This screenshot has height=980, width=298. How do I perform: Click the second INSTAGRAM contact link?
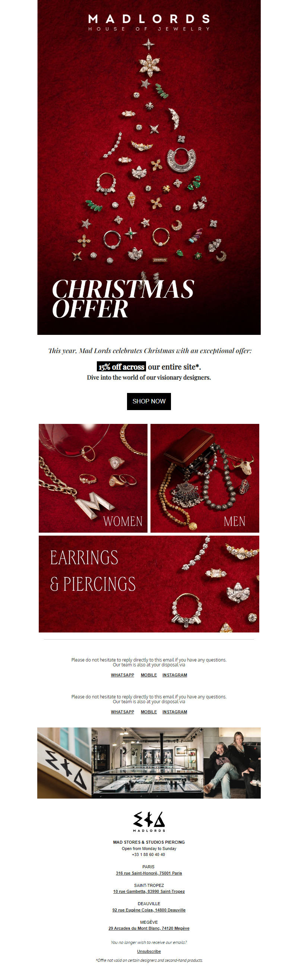175,712
